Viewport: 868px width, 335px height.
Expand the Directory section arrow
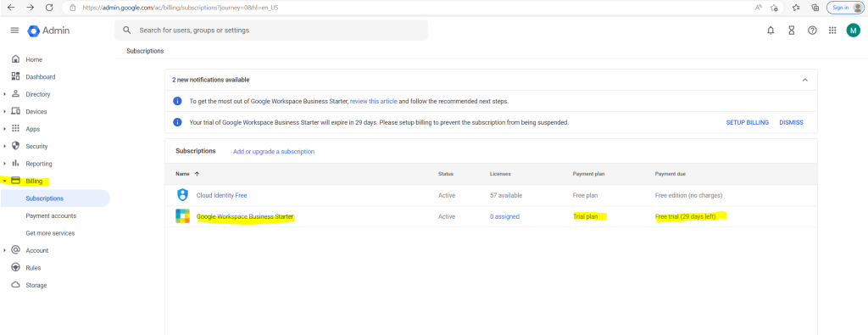coord(4,94)
